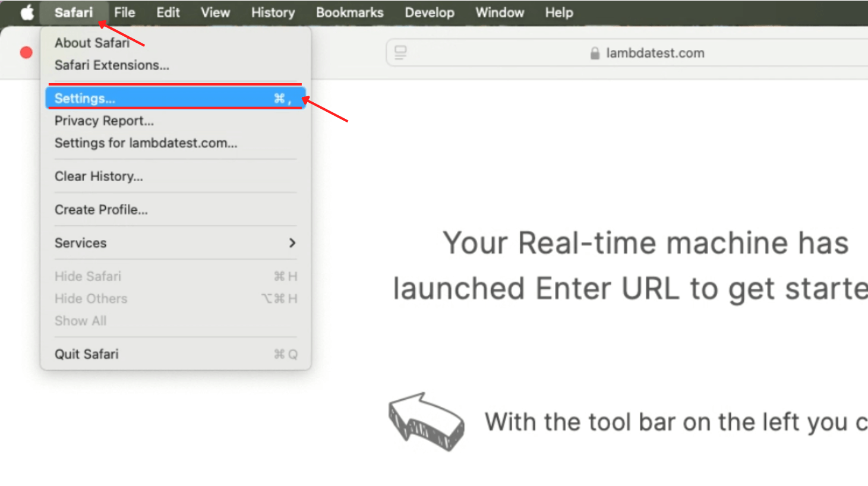Open the Help menu

[x=559, y=12]
